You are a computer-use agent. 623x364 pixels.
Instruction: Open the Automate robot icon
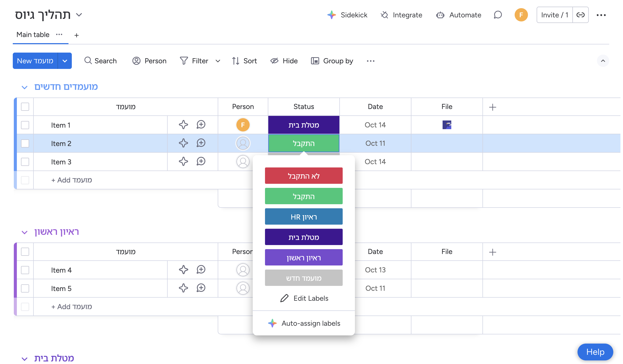click(440, 15)
